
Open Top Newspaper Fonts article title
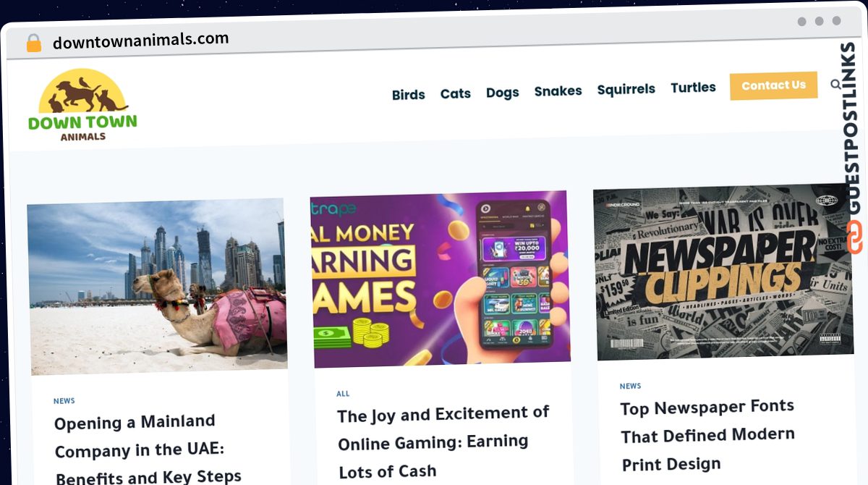point(707,435)
